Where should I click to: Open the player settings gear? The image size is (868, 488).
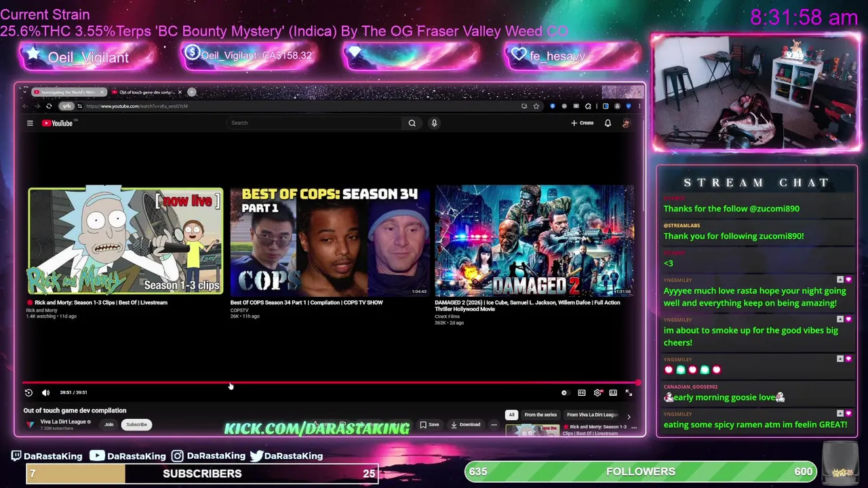[x=597, y=392]
